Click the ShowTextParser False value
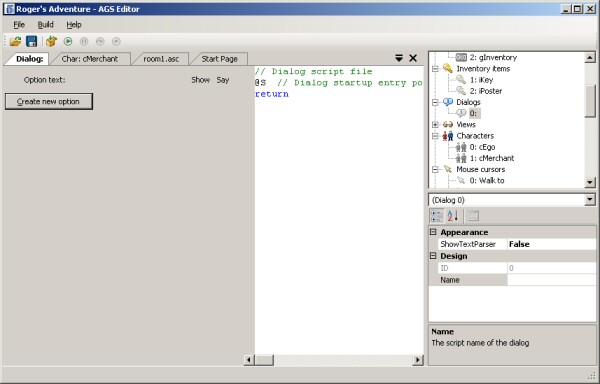600x384 pixels. pos(551,244)
